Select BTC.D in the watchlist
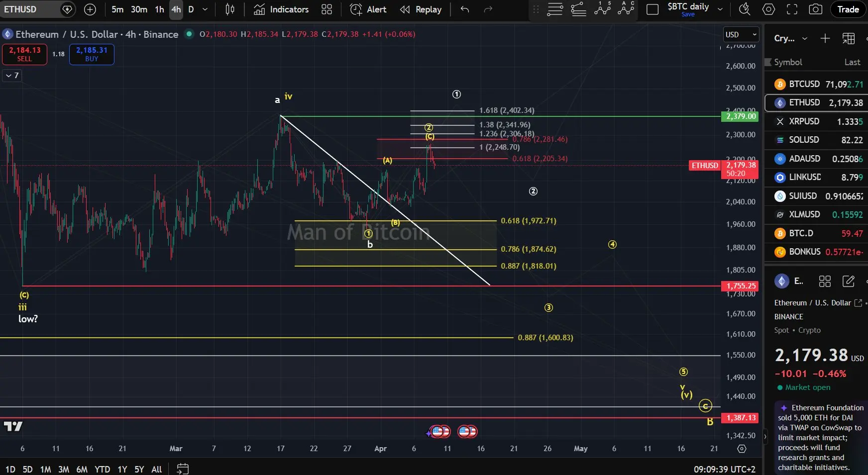The height and width of the screenshot is (475, 868). (816, 233)
